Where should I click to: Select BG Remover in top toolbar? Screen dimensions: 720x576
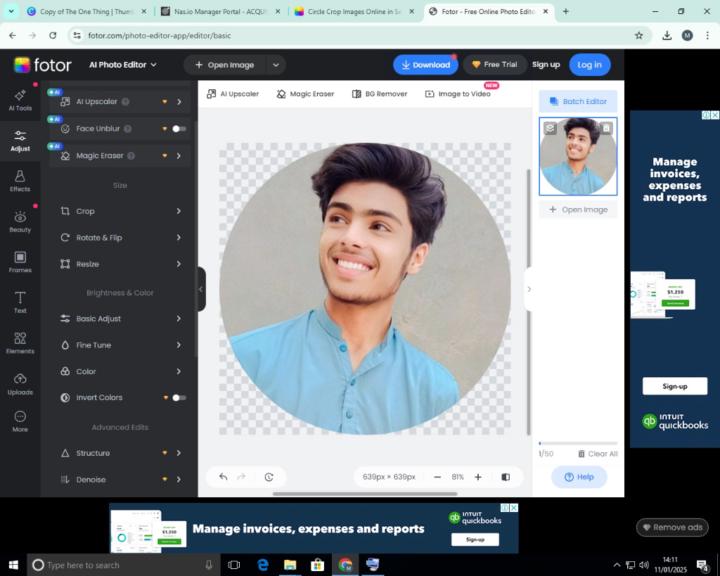pos(380,94)
